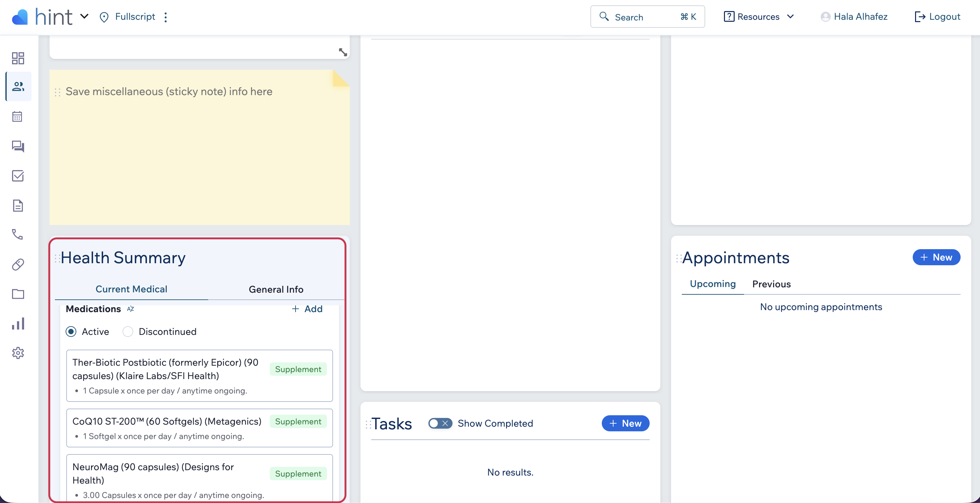This screenshot has height=503, width=980.
Task: Sort medications with the A-Z icon
Action: tap(131, 309)
